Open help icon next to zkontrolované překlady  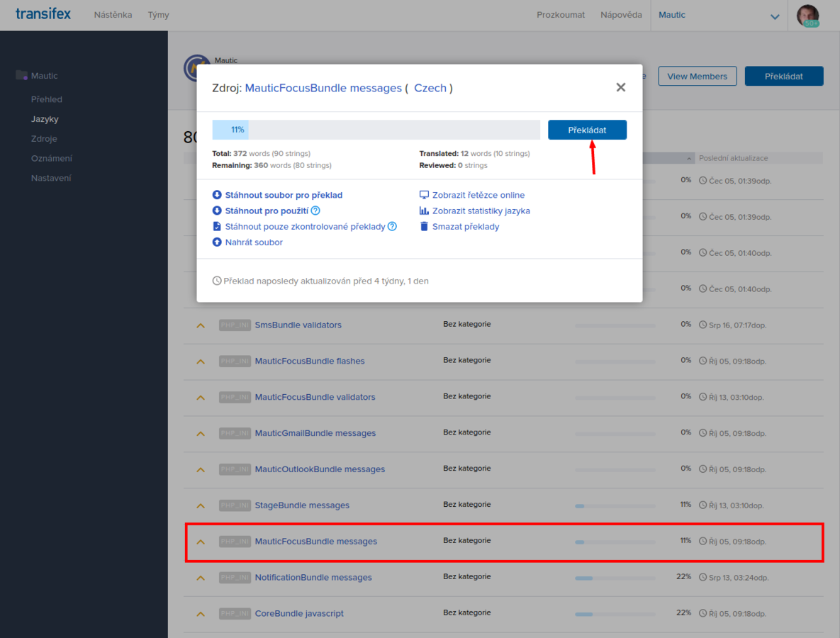coord(392,226)
